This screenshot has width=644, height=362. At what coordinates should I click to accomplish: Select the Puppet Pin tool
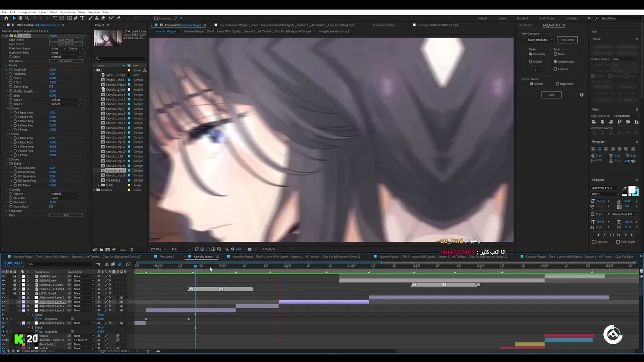pos(118,18)
